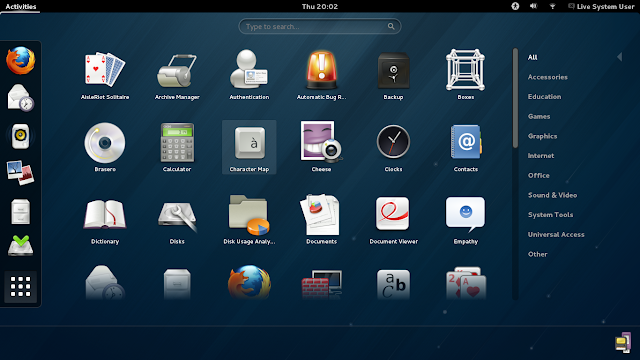Launch Automatic Bug Reporting tool
The width and height of the screenshot is (640, 360).
(x=321, y=75)
